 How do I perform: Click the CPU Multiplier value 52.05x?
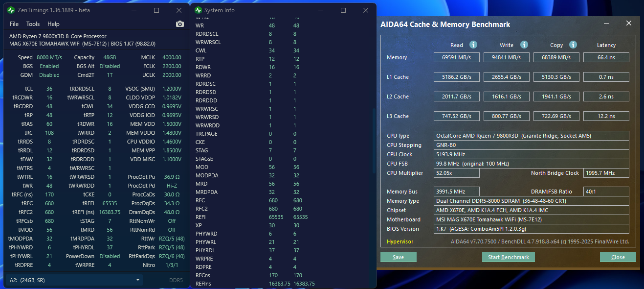[457, 173]
